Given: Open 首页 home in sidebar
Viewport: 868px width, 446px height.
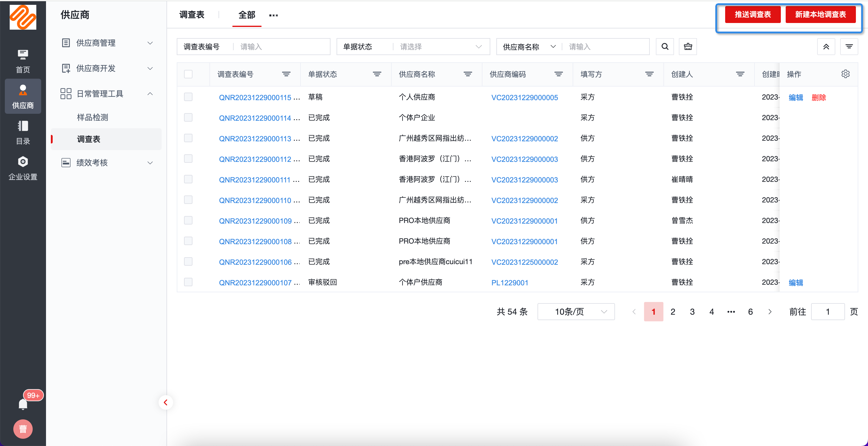Looking at the screenshot, I should pyautogui.click(x=23, y=61).
